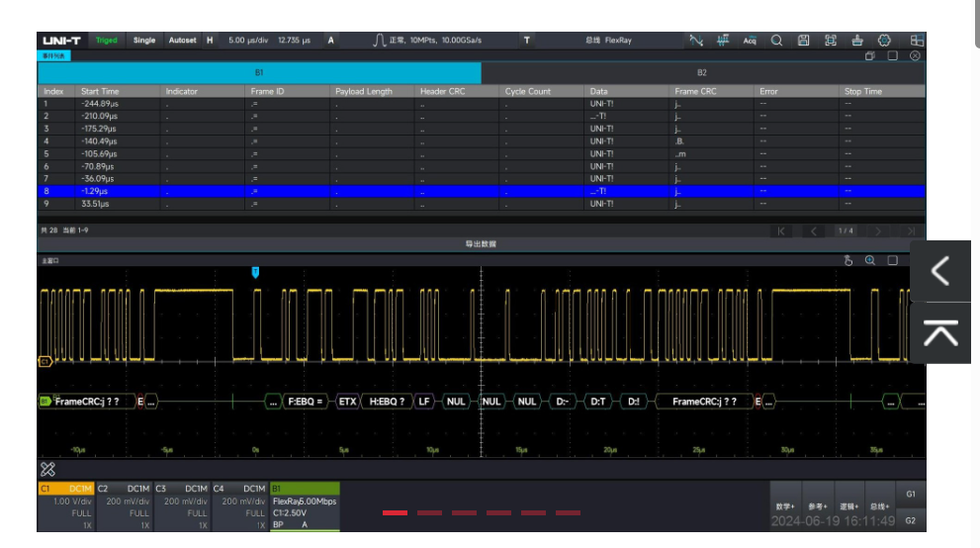Click the ETX decoded bus segment
This screenshot has width=980, height=548.
click(347, 402)
